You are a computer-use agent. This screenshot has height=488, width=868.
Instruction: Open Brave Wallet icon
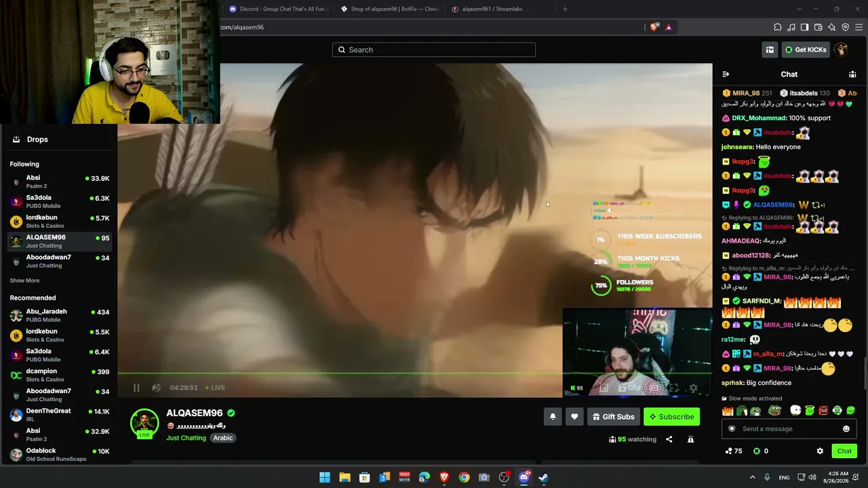click(818, 27)
